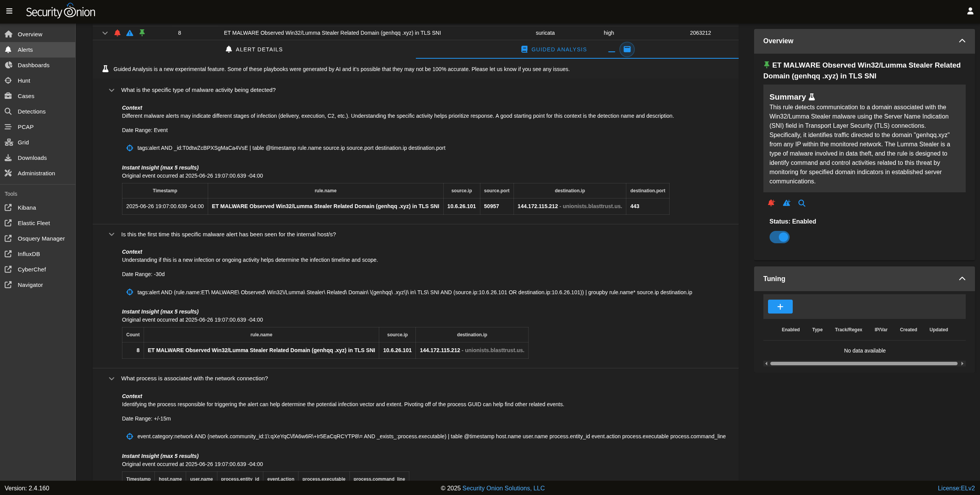
Task: Collapse the Overview panel chevron
Action: (962, 41)
